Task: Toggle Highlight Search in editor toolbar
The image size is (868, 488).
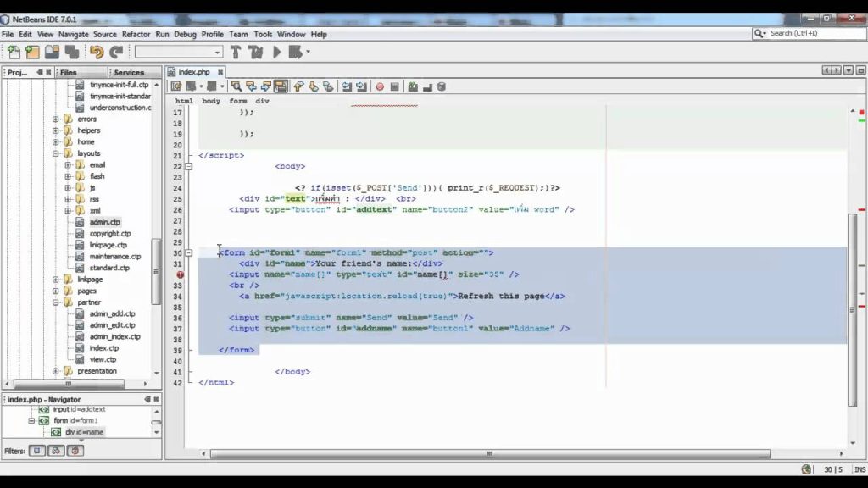Action: [281, 86]
